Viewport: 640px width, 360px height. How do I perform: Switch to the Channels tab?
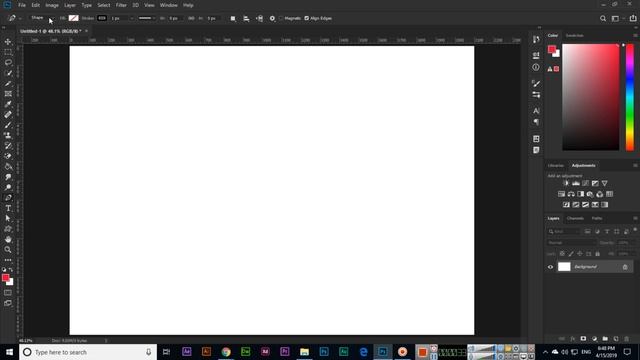pyautogui.click(x=575, y=218)
